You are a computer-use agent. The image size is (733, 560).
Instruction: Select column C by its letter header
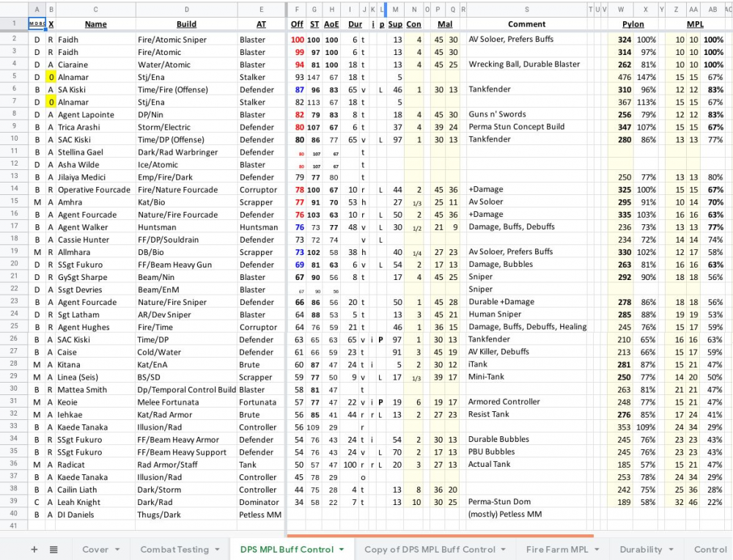[95, 9]
